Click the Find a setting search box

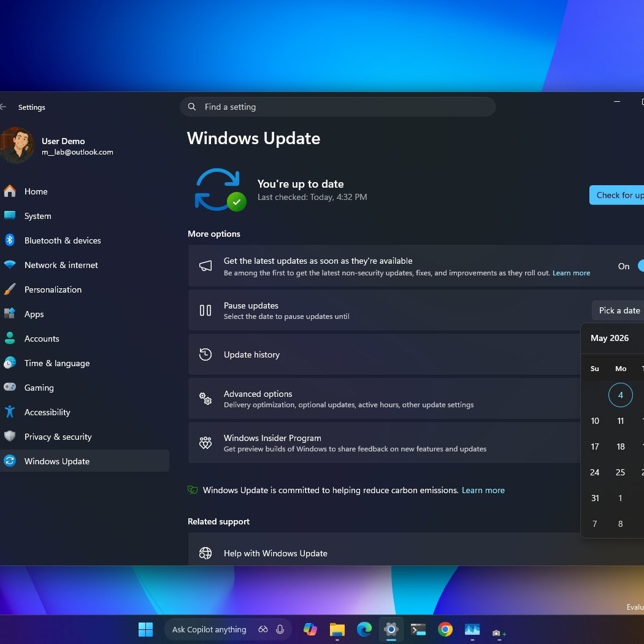(x=337, y=107)
